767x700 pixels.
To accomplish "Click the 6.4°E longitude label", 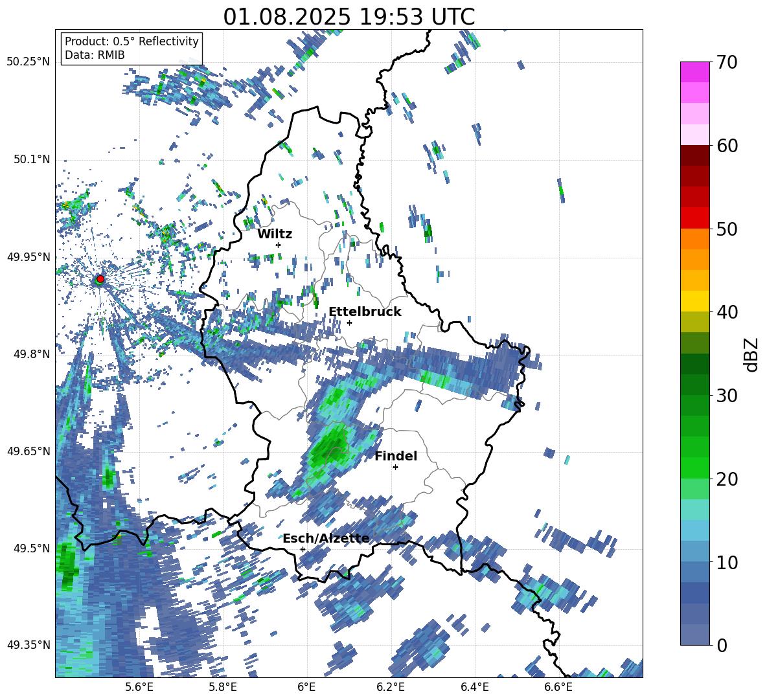I will click(x=474, y=687).
